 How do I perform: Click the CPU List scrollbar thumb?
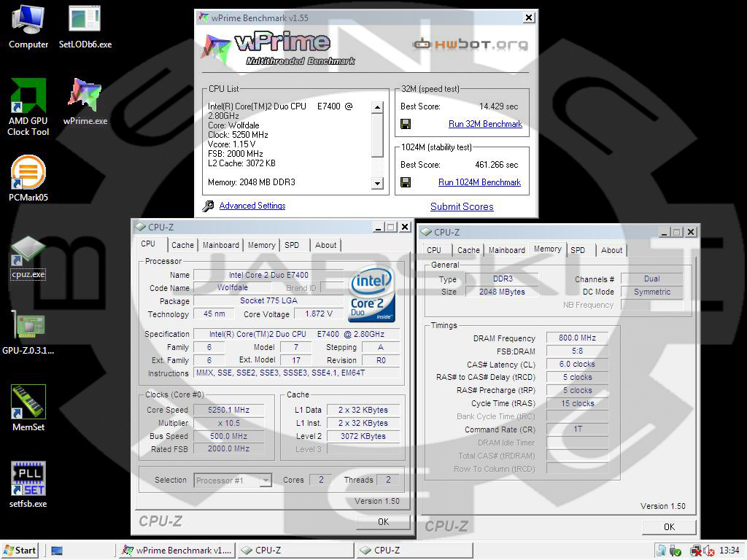click(x=377, y=135)
